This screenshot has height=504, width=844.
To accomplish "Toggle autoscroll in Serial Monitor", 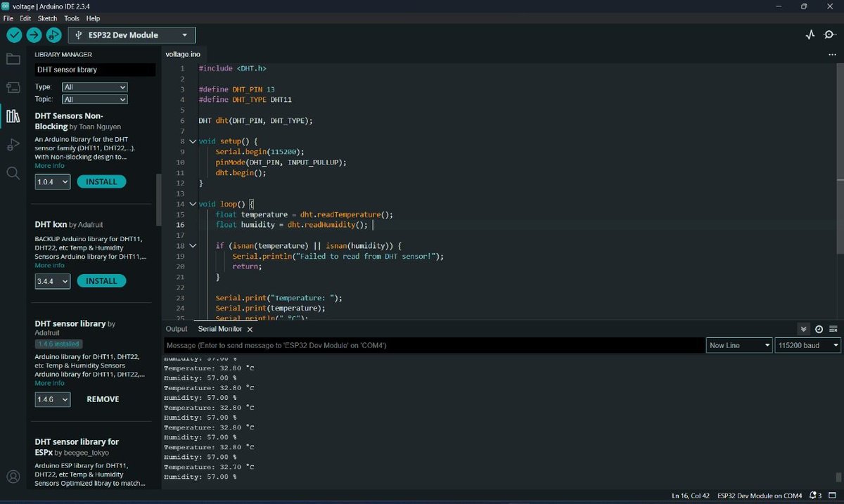I will [x=804, y=329].
